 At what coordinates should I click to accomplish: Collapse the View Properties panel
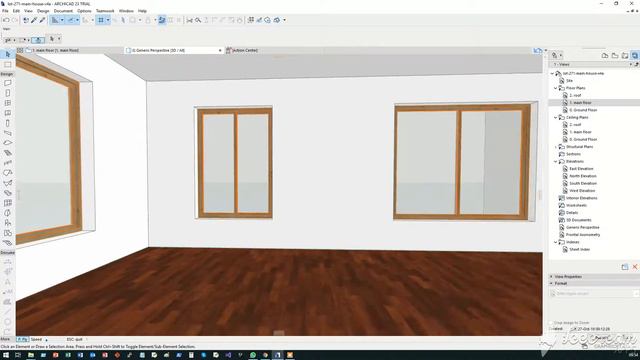click(551, 277)
